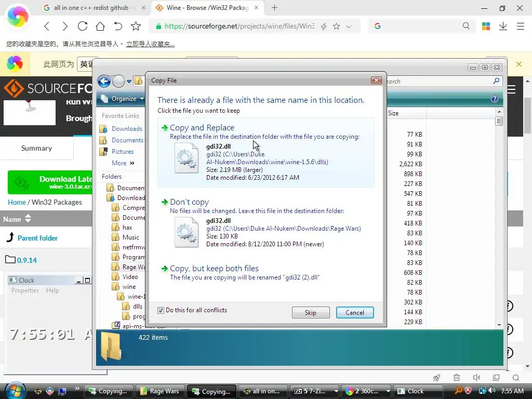Viewport: 532px width, 399px height.
Task: Bookmark page with address bar star
Action: coord(336,26)
